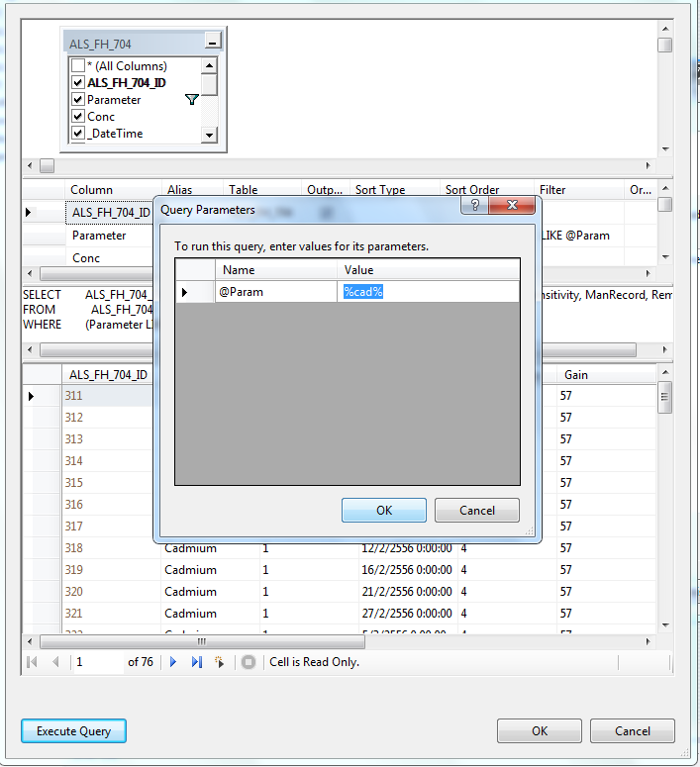Viewport: 700px width, 767px height.
Task: Select the @Param name cell
Action: [276, 292]
